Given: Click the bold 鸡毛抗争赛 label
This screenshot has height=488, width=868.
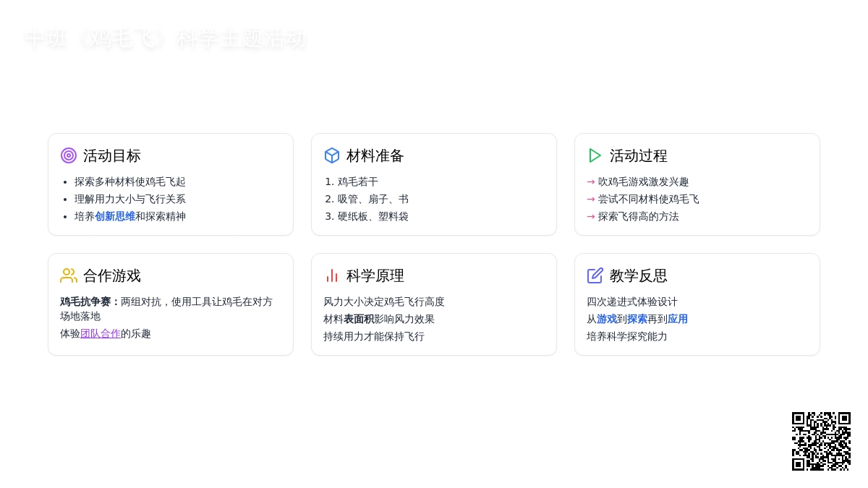Looking at the screenshot, I should pos(90,302).
